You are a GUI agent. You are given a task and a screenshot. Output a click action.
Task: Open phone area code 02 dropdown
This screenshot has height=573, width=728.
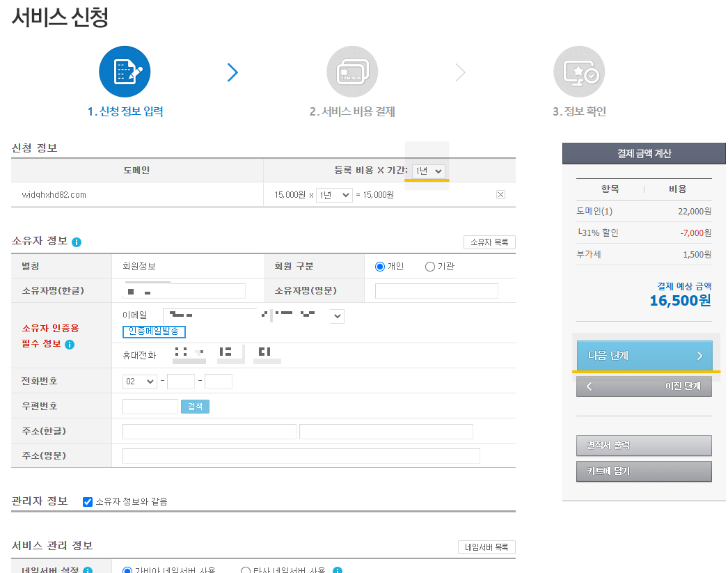coord(140,382)
